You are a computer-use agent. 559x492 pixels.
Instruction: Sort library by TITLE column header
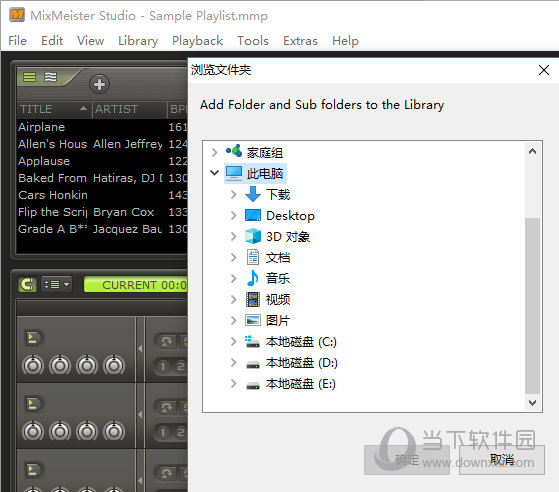click(x=55, y=109)
